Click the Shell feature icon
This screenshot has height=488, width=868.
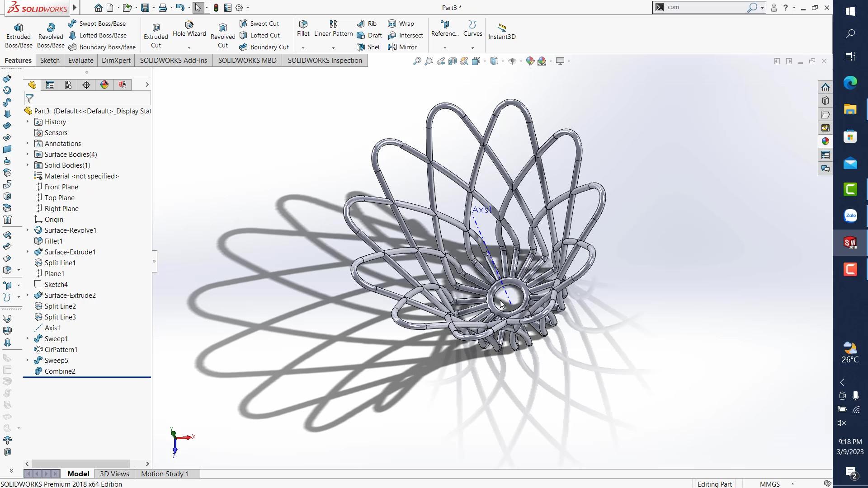point(361,47)
